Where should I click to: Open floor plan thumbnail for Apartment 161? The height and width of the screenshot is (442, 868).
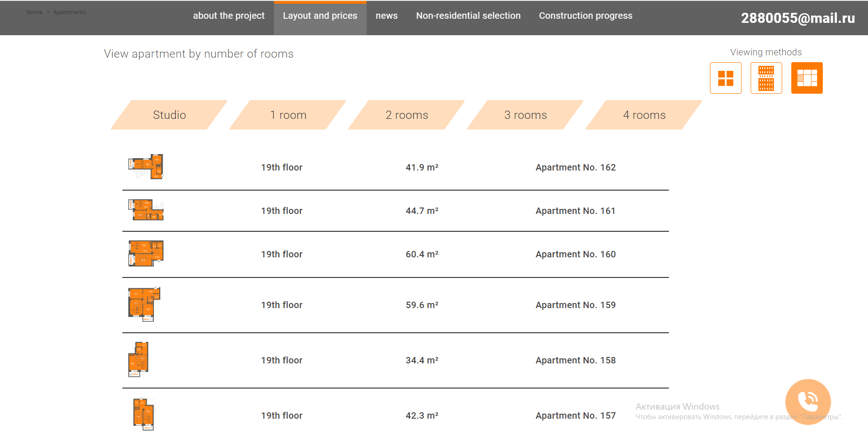pyautogui.click(x=146, y=210)
